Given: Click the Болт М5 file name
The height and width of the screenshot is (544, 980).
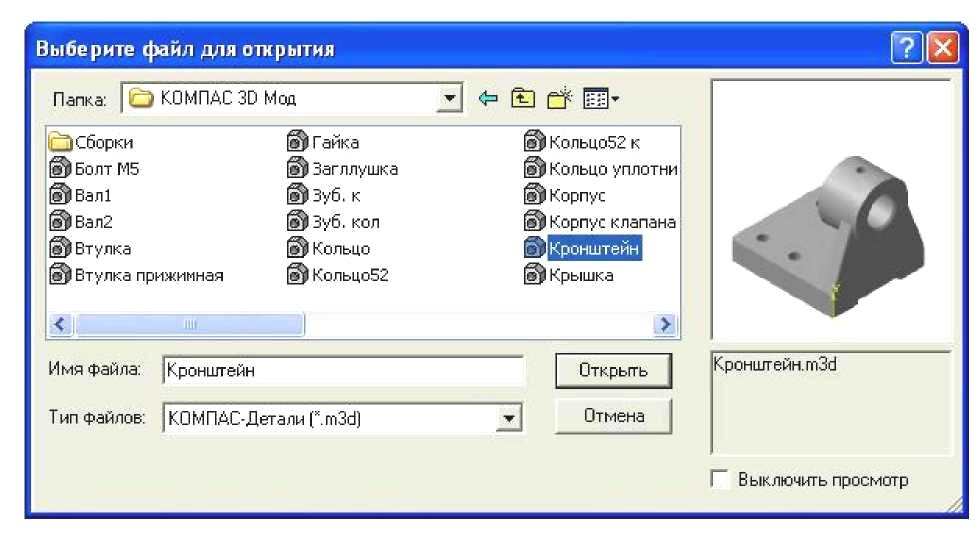Looking at the screenshot, I should (x=107, y=169).
